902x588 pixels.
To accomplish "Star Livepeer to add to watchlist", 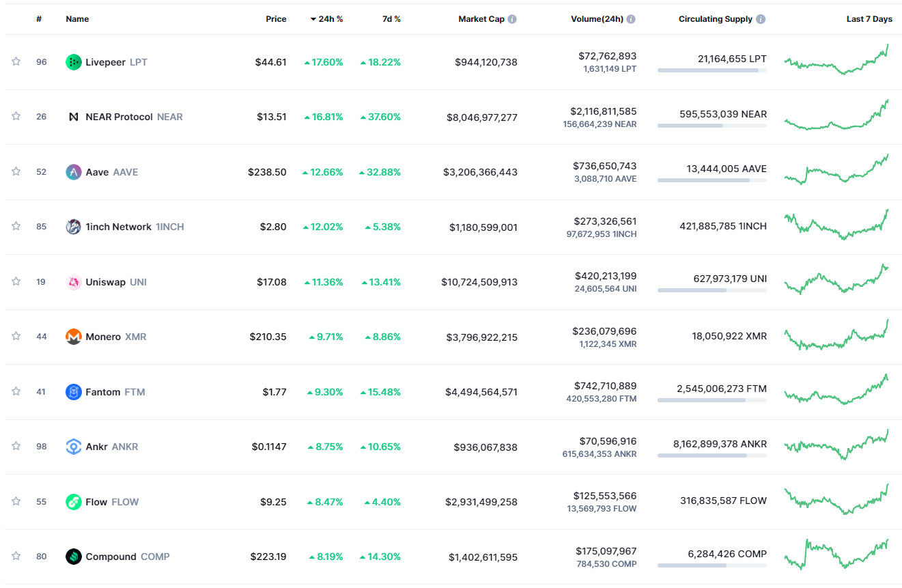I will click(x=16, y=61).
